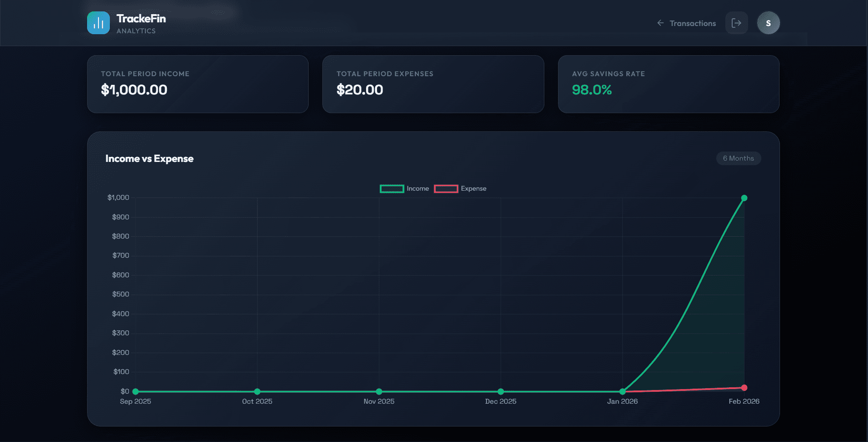Viewport: 868px width, 442px height.
Task: Expand the Income vs Expense chart options
Action: pos(738,158)
